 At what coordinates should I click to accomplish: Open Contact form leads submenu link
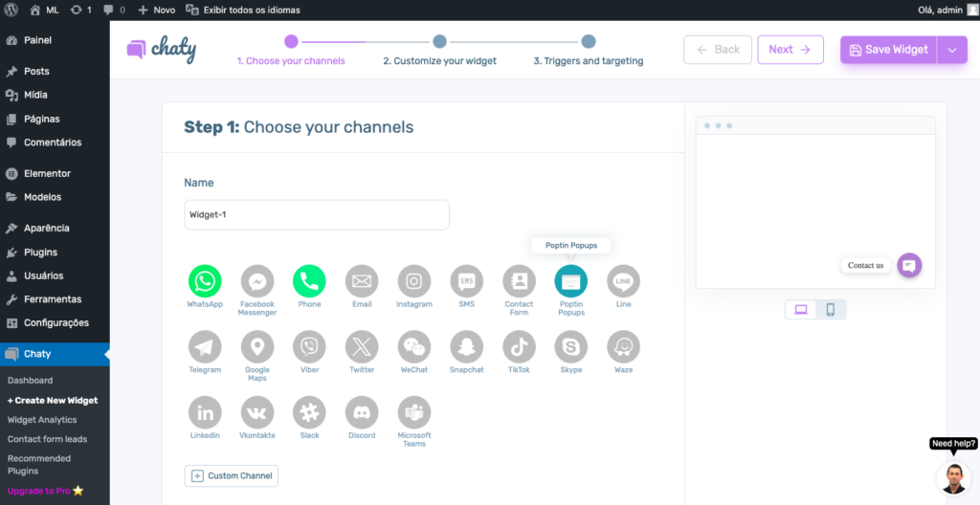coord(47,439)
